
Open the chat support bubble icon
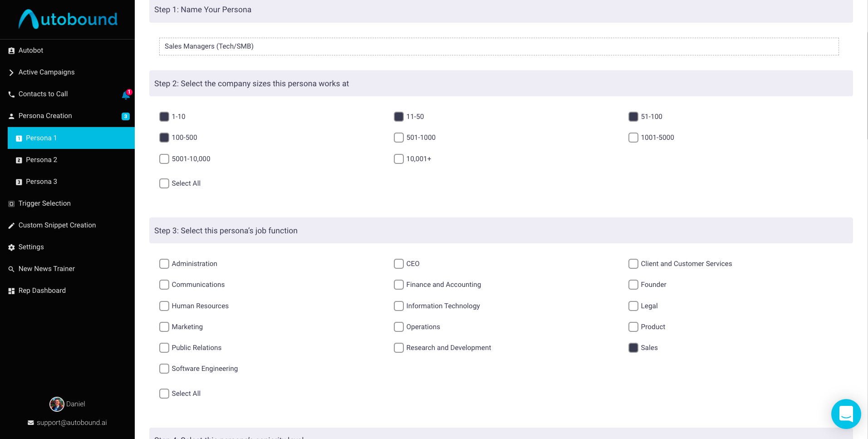click(x=846, y=414)
